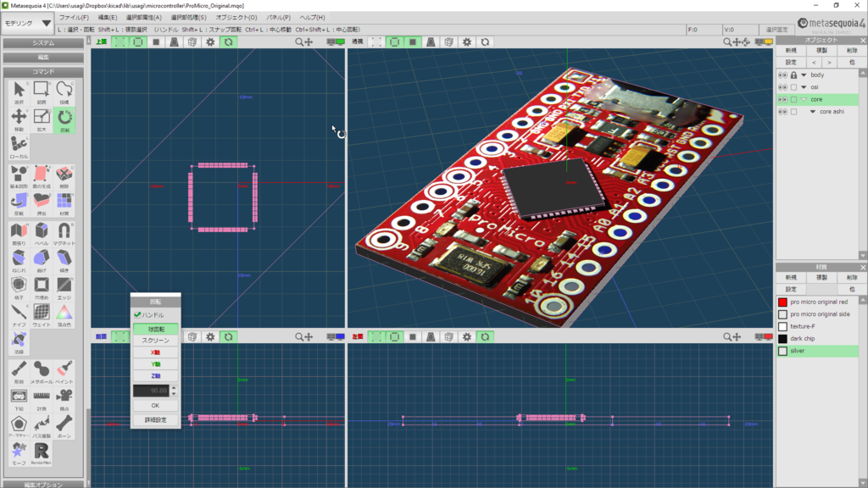Choose the ベベル bevel tool
Screen dimensions: 868x488
coord(42,234)
